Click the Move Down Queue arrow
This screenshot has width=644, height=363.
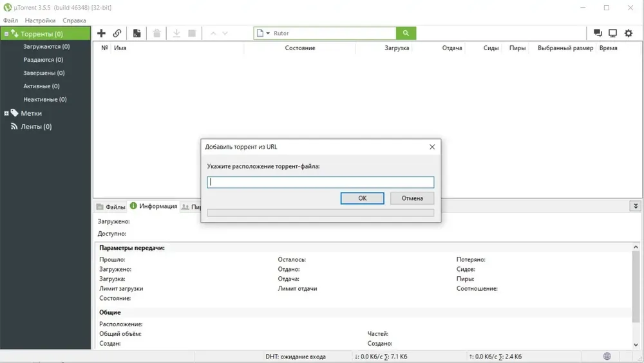225,33
